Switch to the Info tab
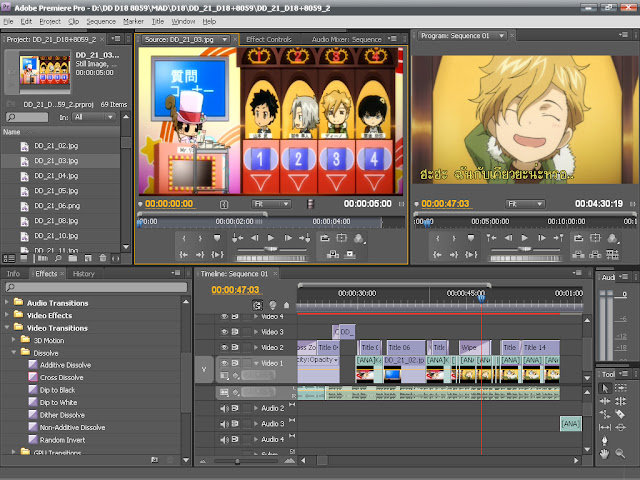The height and width of the screenshot is (480, 640). click(13, 274)
